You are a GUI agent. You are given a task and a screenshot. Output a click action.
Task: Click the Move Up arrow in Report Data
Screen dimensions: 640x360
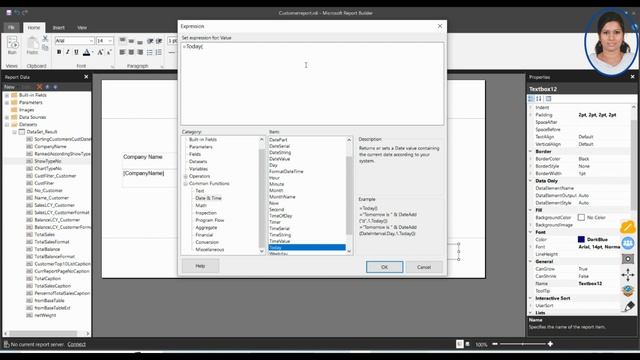click(x=47, y=87)
